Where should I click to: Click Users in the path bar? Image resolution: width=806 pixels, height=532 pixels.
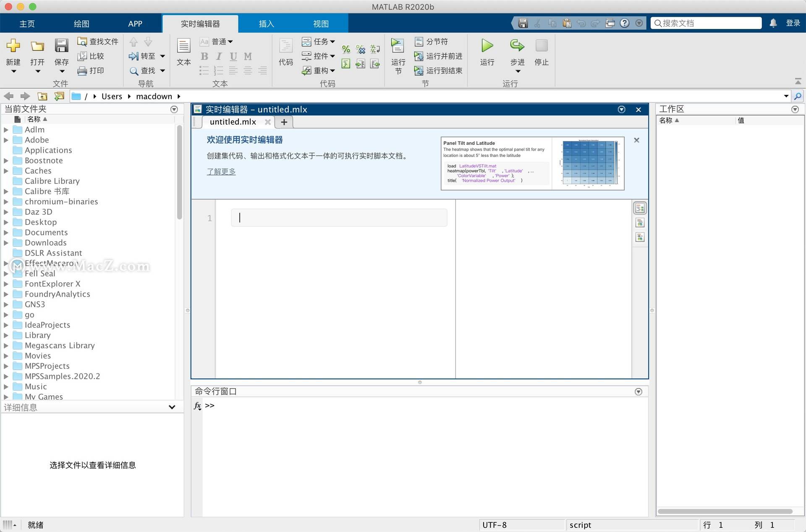pyautogui.click(x=112, y=96)
